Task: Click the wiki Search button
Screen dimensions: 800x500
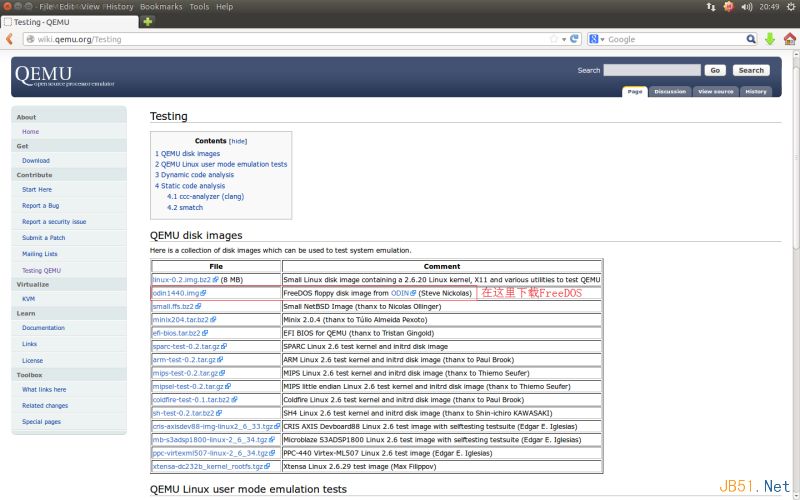Action: (751, 70)
